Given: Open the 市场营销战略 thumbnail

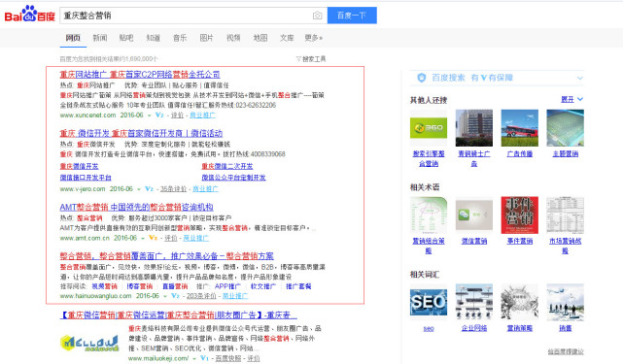Looking at the screenshot, I should point(566,215).
